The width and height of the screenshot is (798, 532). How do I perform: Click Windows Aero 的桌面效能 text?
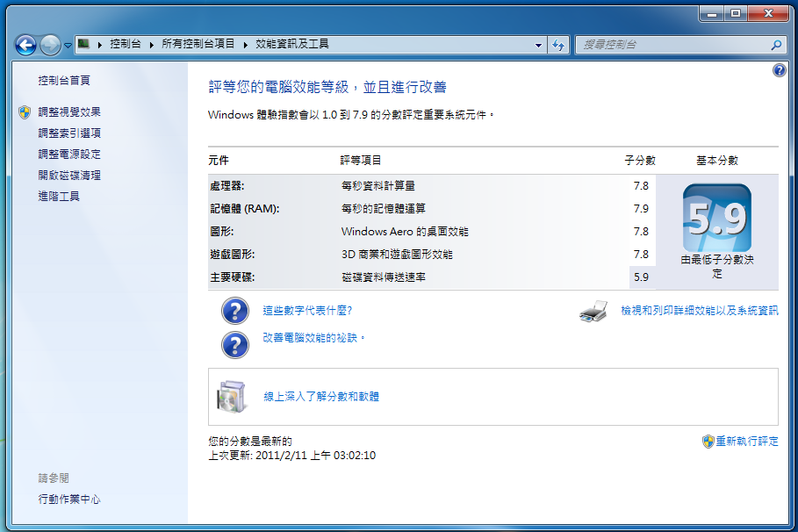click(x=405, y=232)
